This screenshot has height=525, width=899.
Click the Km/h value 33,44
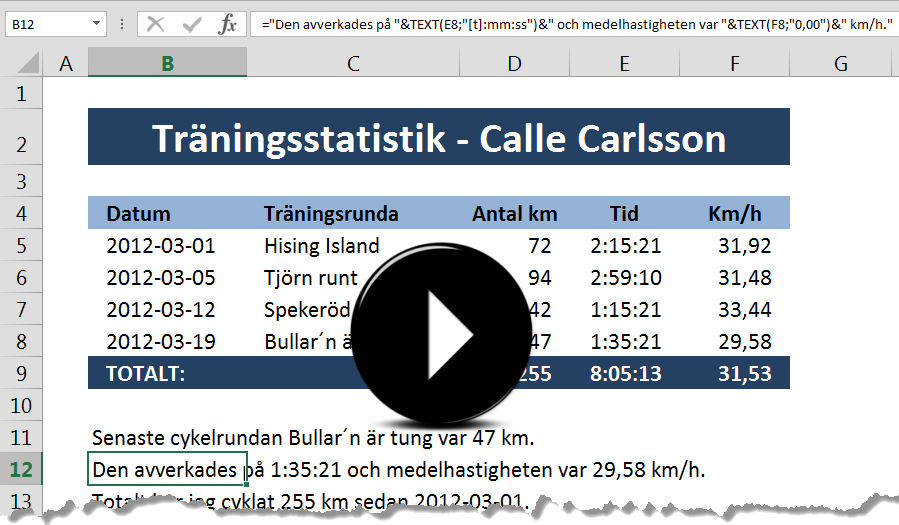744,310
